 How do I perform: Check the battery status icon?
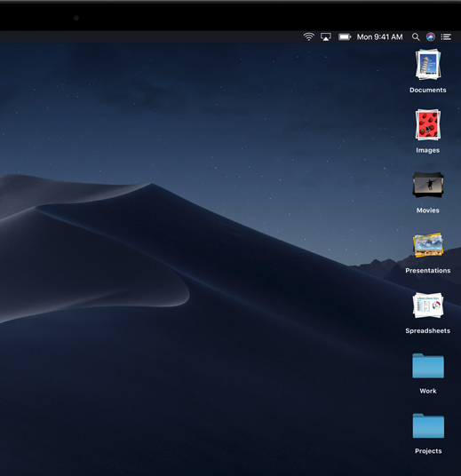pos(345,37)
